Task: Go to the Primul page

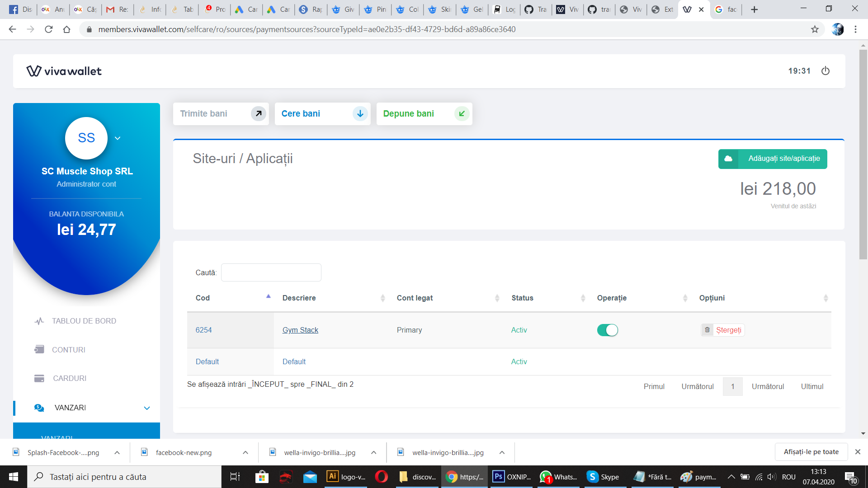Action: click(x=654, y=386)
